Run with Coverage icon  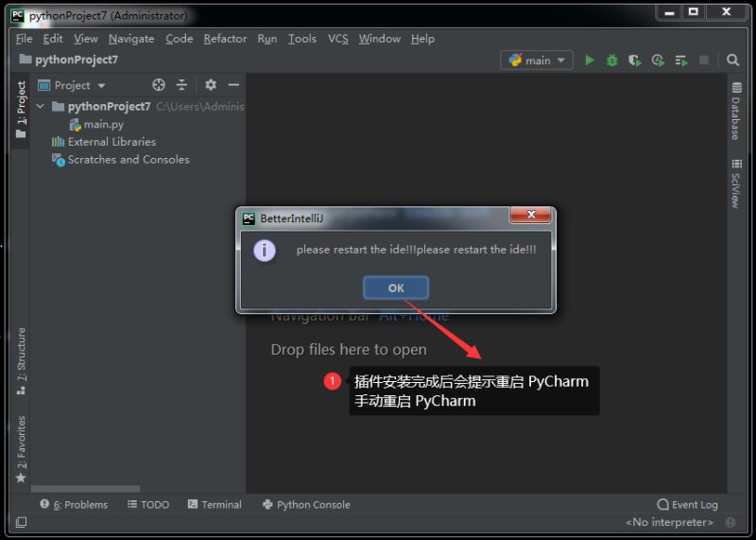click(x=635, y=61)
